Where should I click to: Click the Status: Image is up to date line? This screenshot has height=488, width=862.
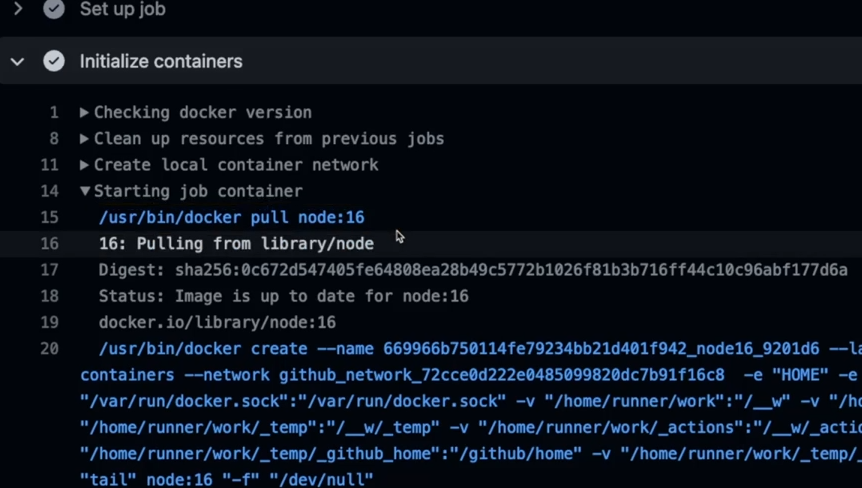tap(283, 296)
